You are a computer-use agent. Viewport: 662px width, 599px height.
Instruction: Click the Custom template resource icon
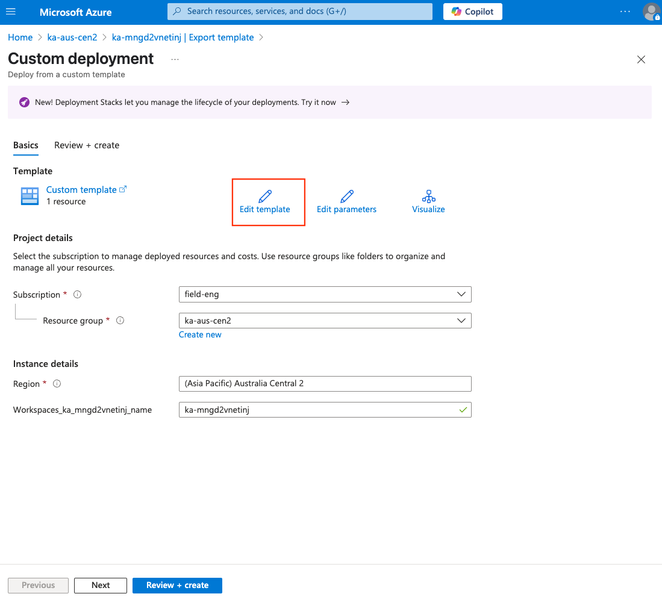click(29, 195)
